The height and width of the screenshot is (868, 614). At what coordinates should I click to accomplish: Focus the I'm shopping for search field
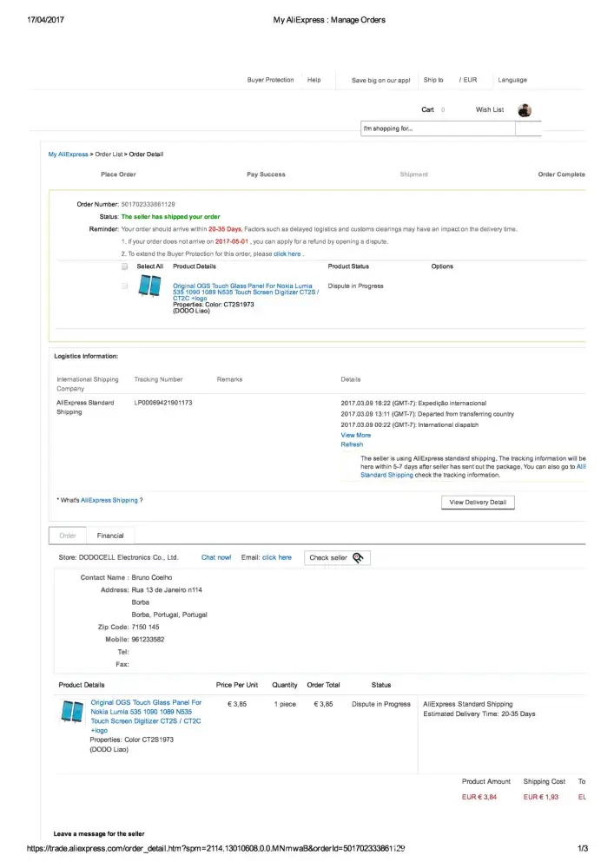[x=438, y=128]
